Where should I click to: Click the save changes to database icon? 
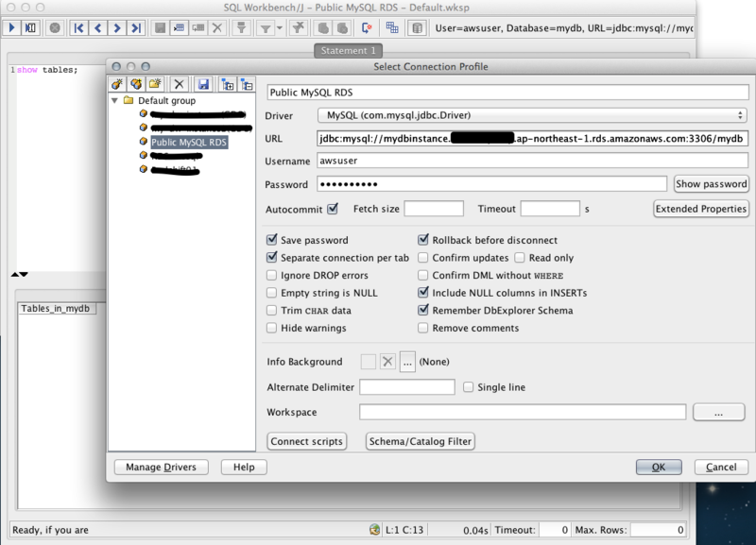coord(160,28)
